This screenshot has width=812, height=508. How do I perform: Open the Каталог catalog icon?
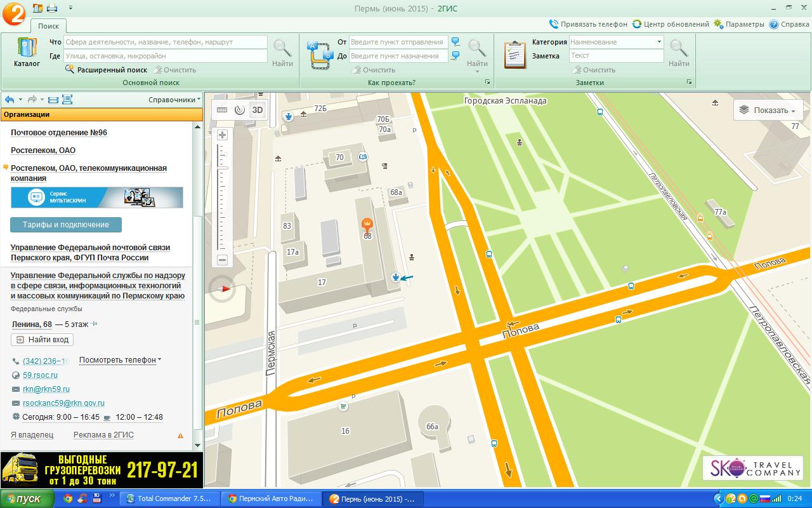(x=27, y=52)
